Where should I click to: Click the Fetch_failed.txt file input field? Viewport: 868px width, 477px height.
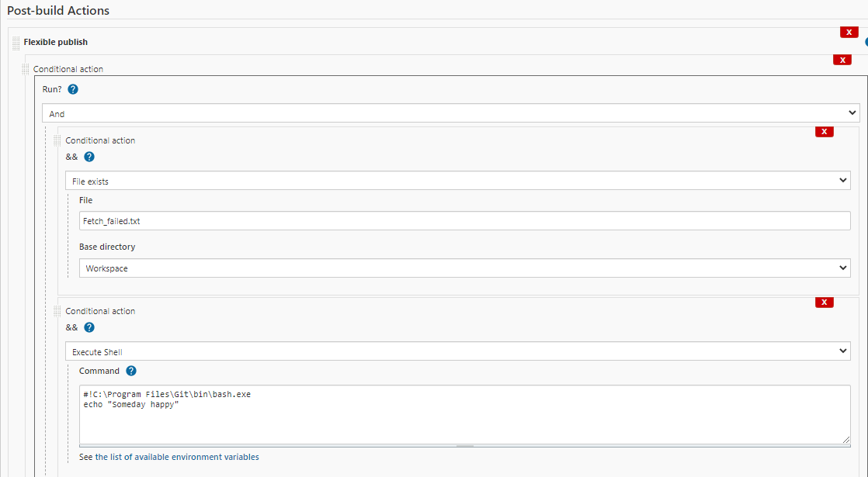coord(464,220)
